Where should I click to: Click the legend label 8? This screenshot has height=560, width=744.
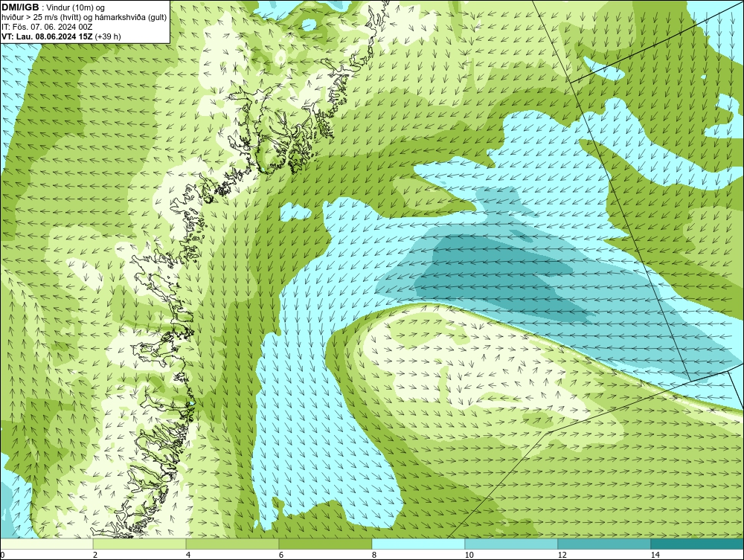[374, 556]
